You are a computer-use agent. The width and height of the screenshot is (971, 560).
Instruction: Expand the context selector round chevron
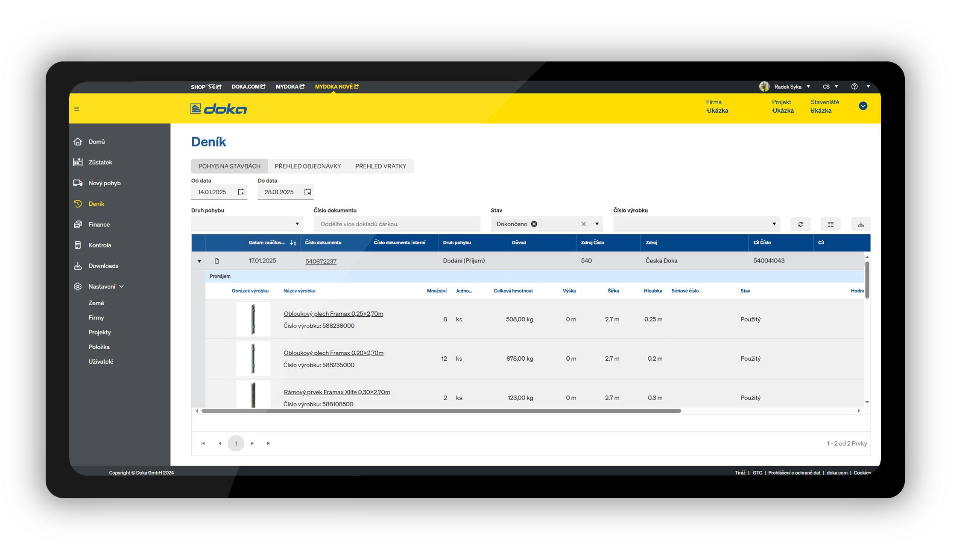pyautogui.click(x=863, y=106)
